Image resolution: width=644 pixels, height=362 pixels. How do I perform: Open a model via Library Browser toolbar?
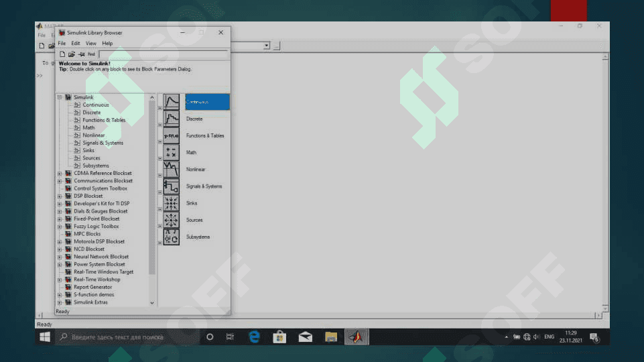tap(72, 54)
